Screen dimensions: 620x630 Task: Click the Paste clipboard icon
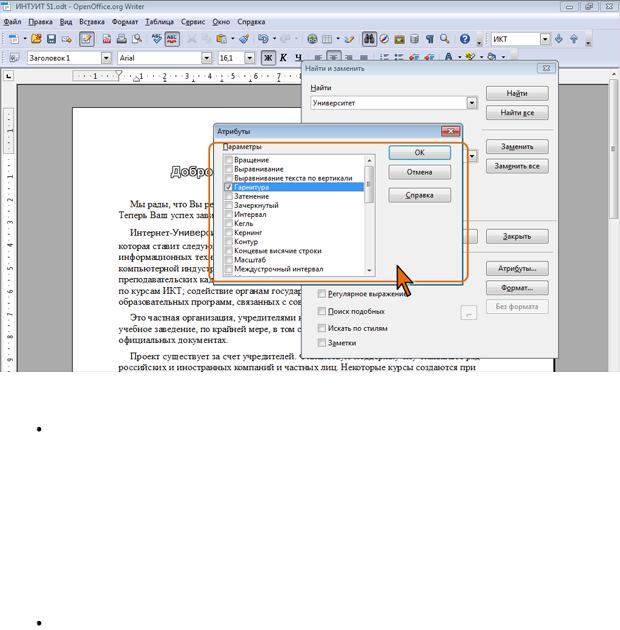coord(221,39)
